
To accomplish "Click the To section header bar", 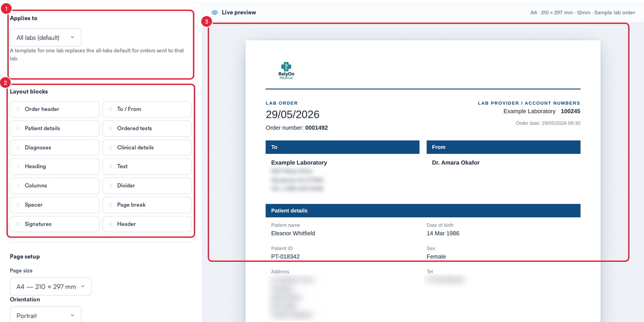I will coord(343,147).
